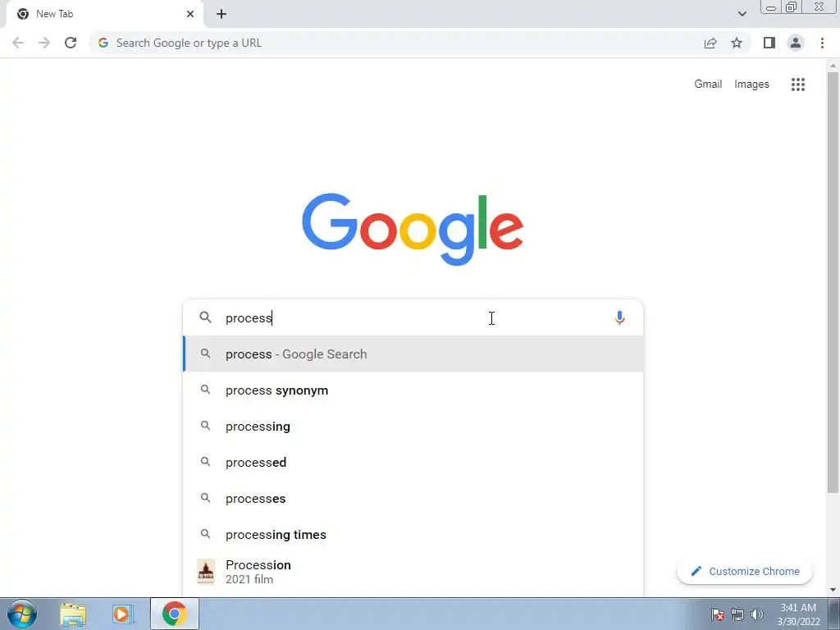Click the browser back arrow

(18, 43)
